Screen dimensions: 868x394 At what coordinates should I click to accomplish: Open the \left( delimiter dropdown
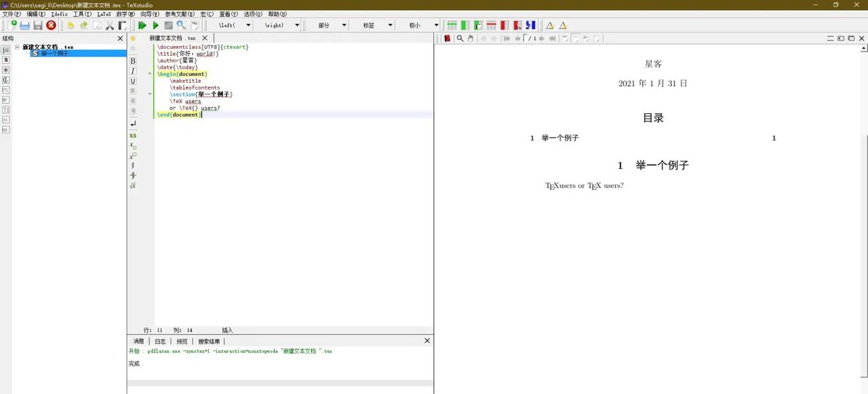248,25
